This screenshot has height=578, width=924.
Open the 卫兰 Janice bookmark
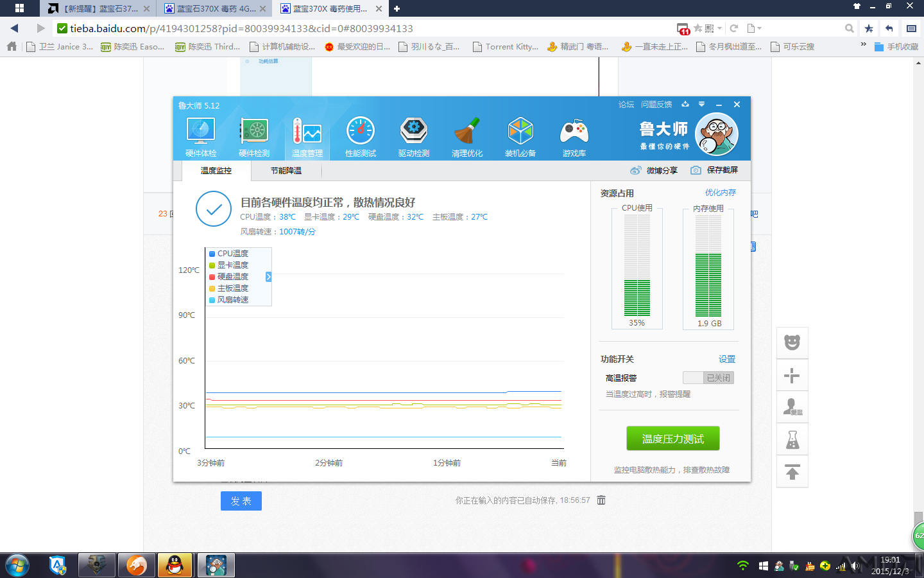[x=60, y=46]
